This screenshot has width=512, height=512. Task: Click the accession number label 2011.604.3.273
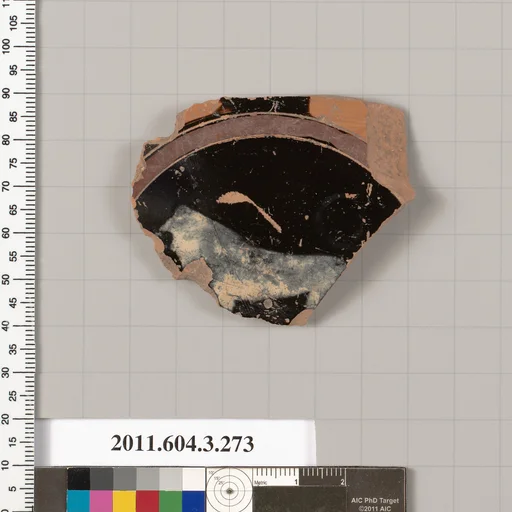[182, 444]
